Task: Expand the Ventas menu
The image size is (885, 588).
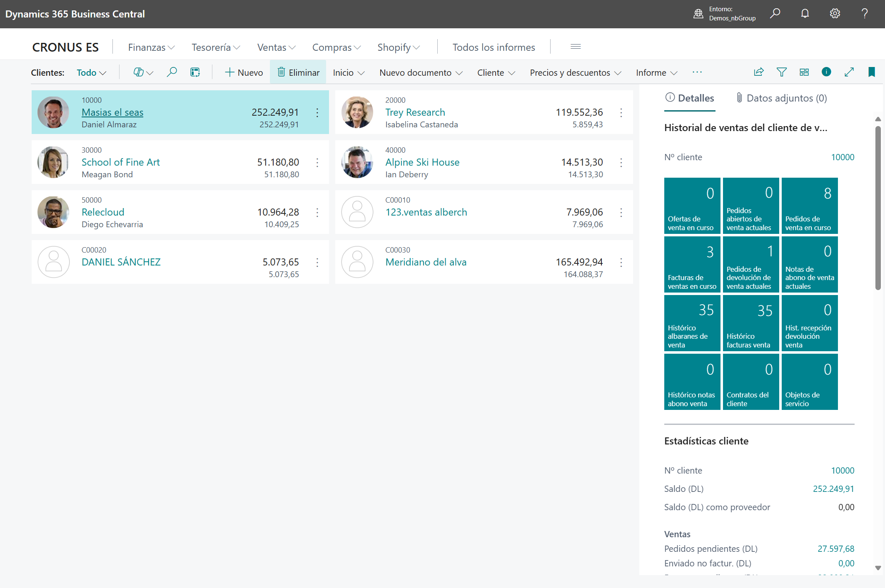Action: (276, 47)
